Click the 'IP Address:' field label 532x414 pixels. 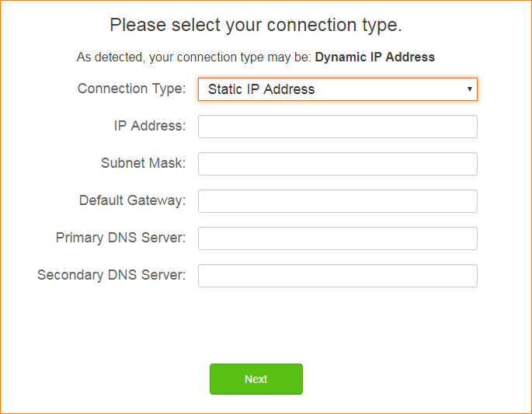(150, 126)
